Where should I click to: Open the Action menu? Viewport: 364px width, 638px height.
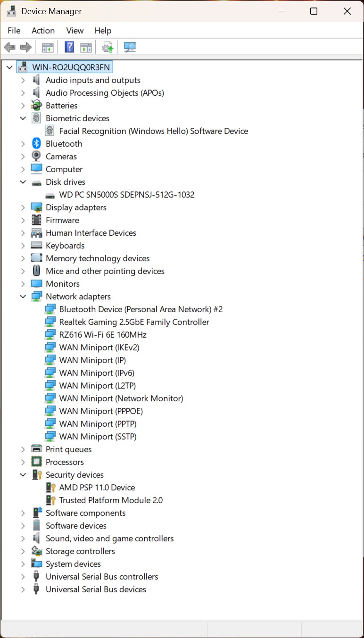43,30
